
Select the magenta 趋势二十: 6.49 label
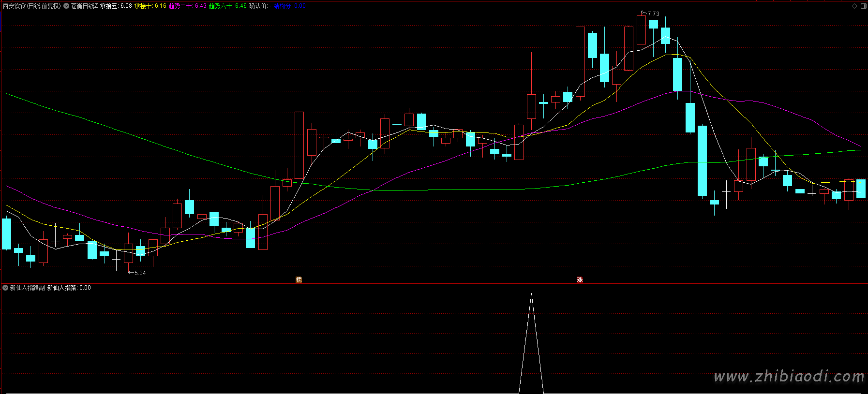point(188,6)
